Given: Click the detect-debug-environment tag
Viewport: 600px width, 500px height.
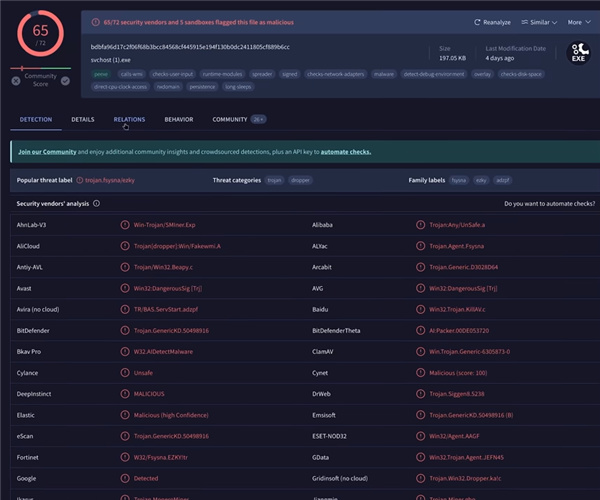Looking at the screenshot, I should point(434,74).
